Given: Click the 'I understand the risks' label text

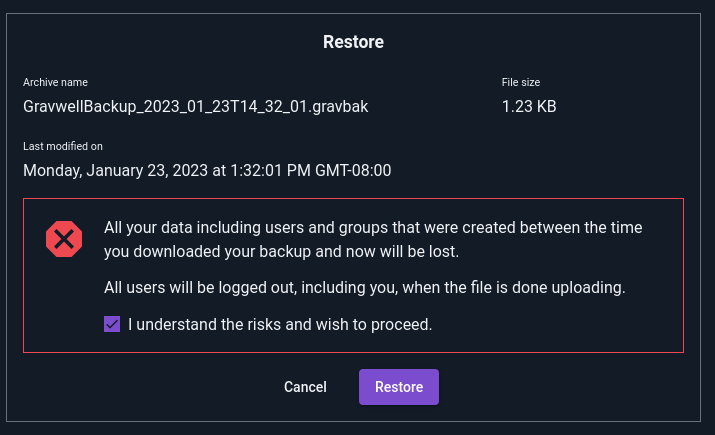Looking at the screenshot, I should [280, 324].
